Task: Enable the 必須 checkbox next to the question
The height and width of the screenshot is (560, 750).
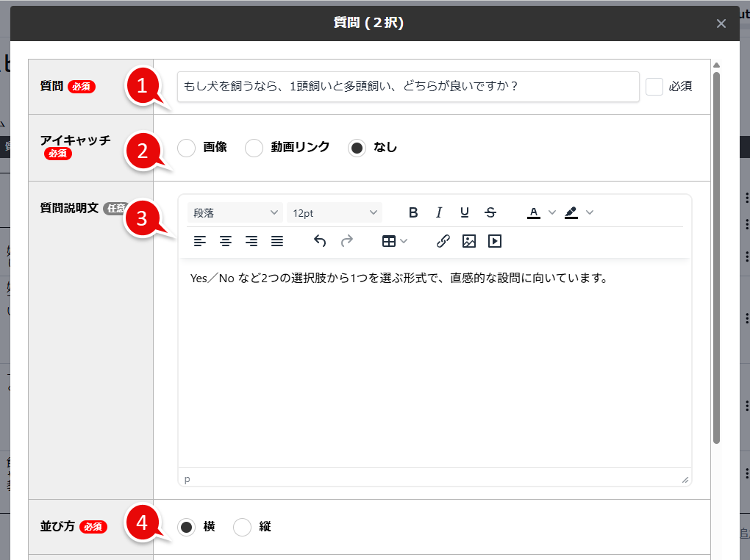Action: pos(654,86)
